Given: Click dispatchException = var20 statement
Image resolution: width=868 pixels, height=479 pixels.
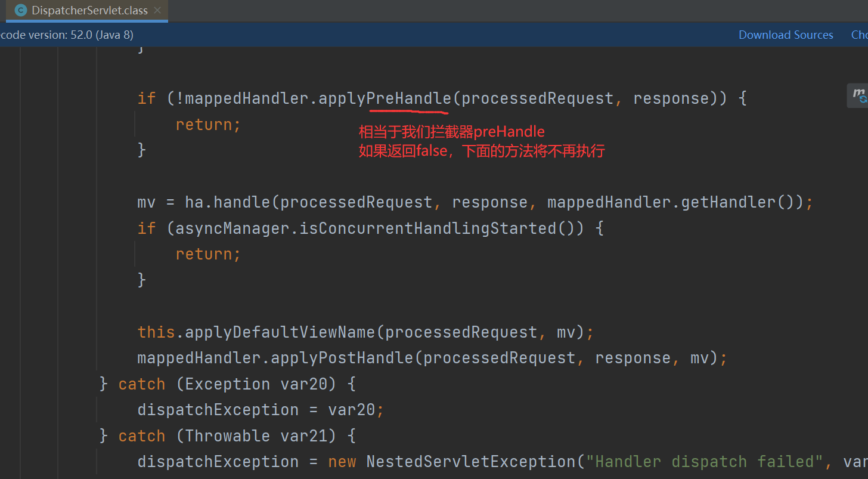Looking at the screenshot, I should tap(261, 410).
